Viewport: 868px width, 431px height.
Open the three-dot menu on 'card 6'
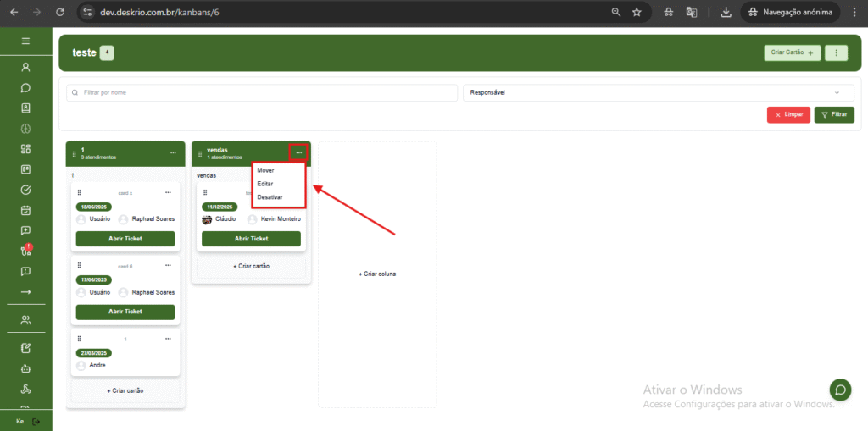coord(168,266)
